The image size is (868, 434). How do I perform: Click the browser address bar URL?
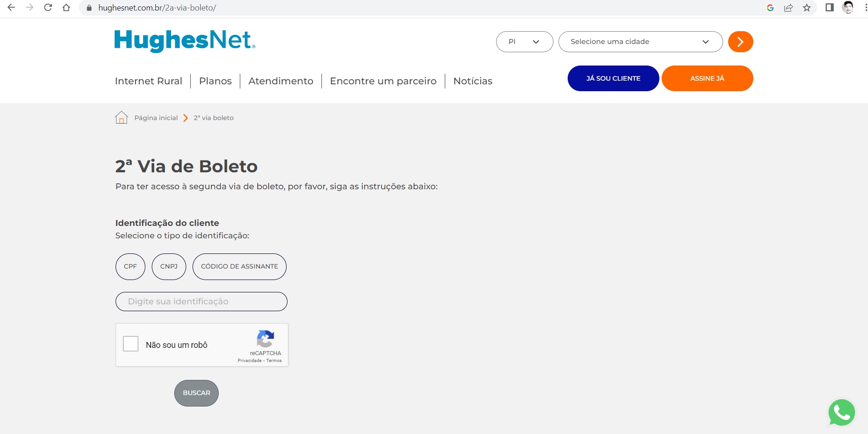click(157, 8)
